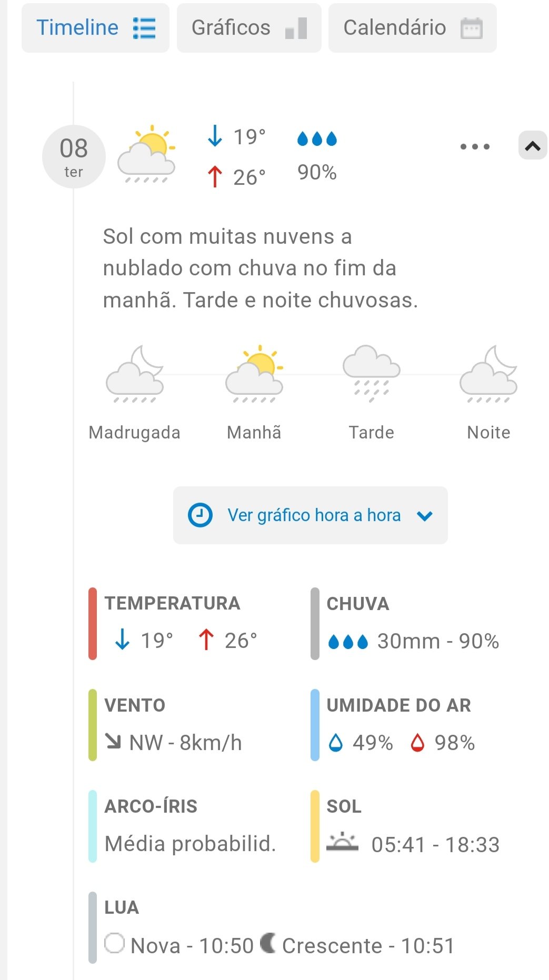
Task: Click the sunrise icon under SOL
Action: (342, 843)
